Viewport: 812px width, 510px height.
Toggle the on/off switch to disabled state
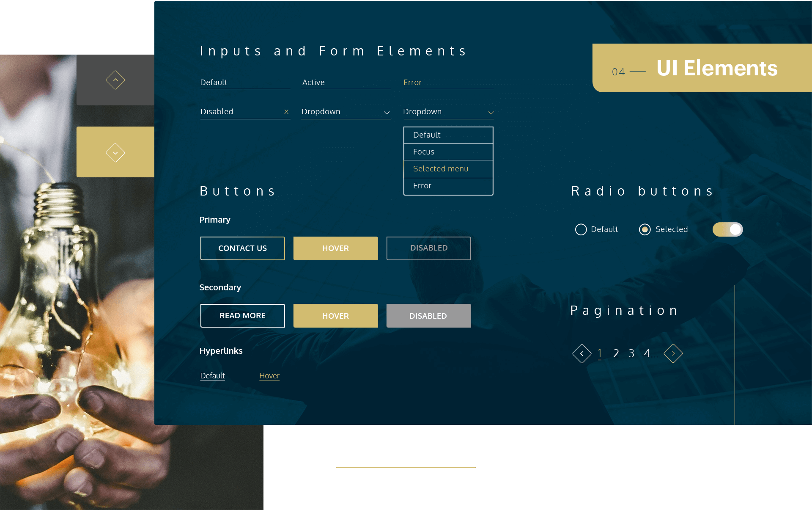(726, 229)
